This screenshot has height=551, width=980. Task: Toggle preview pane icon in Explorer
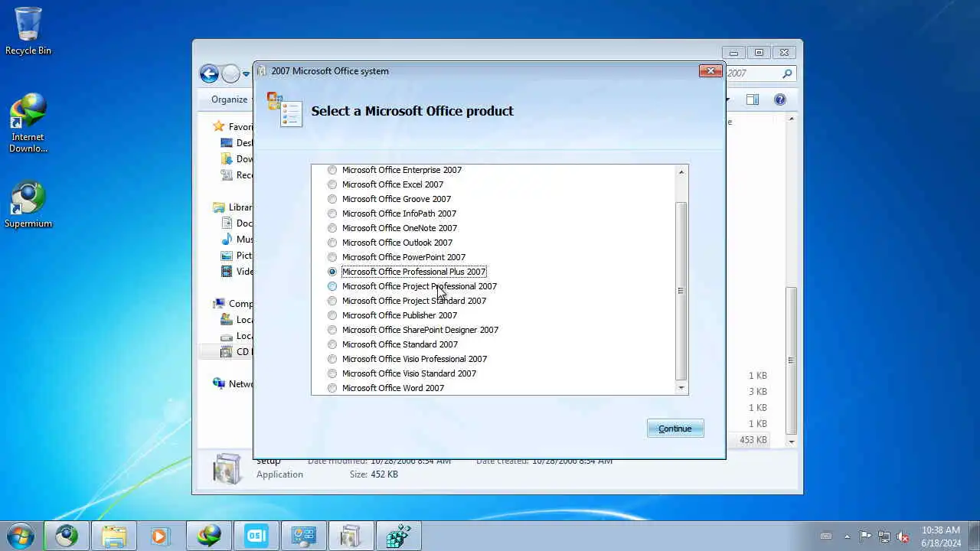pyautogui.click(x=753, y=99)
